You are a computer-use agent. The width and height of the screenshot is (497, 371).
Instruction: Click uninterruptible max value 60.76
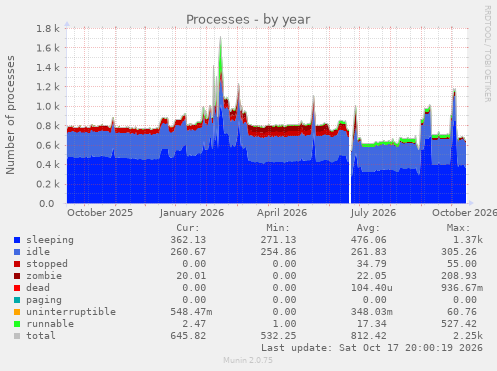pos(462,312)
